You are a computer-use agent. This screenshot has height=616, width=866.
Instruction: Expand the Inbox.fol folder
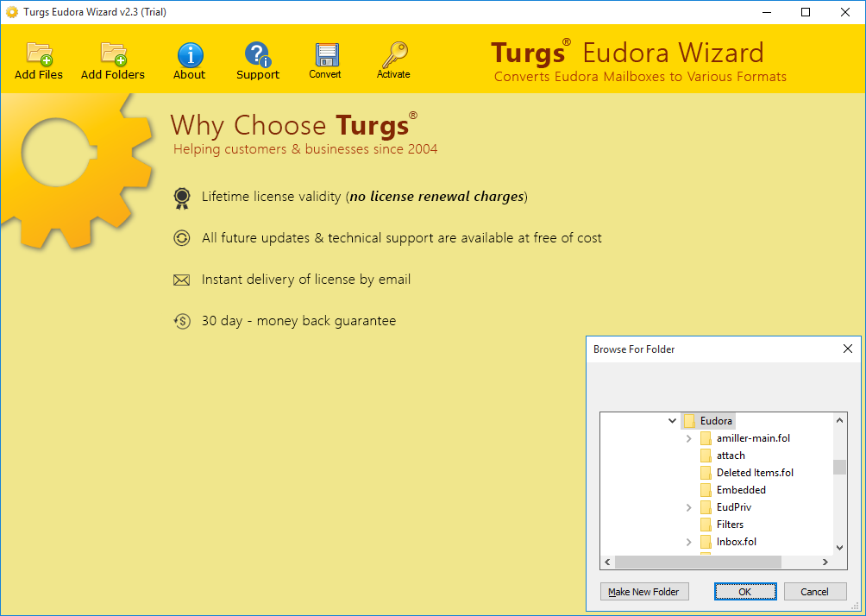click(688, 542)
